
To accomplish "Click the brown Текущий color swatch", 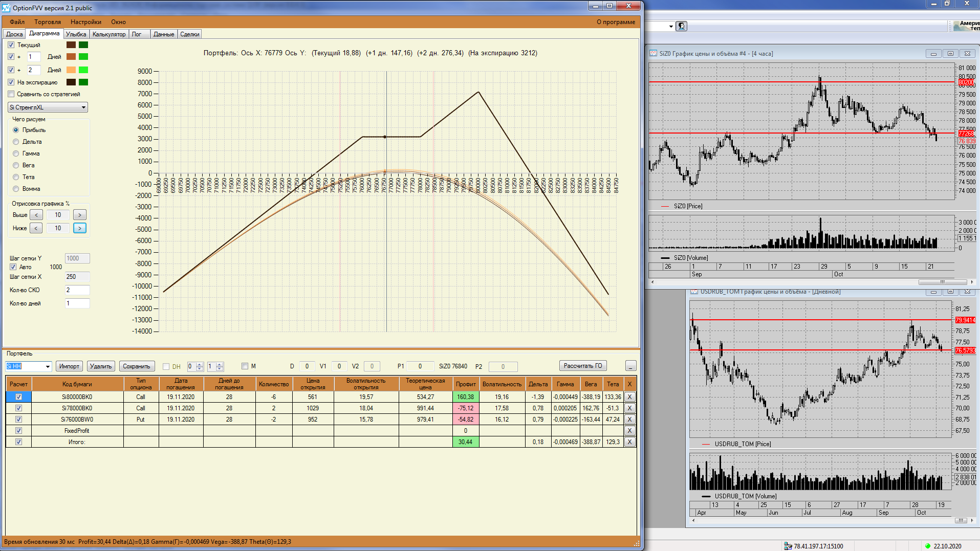I will pos(71,45).
